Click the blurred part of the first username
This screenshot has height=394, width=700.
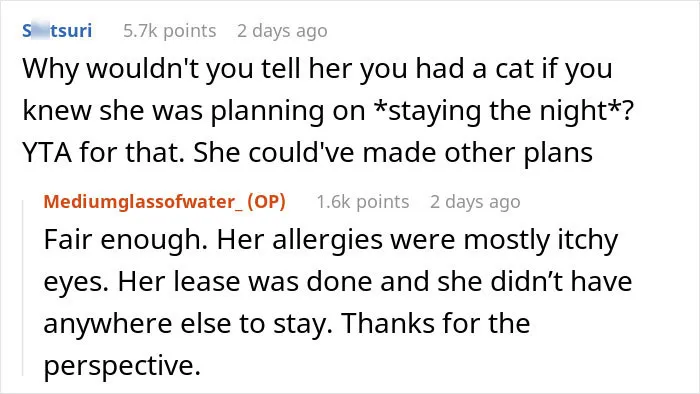tap(41, 31)
